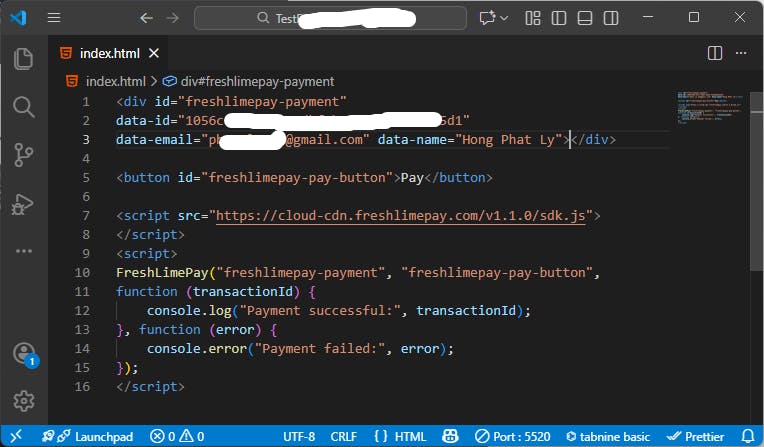Open the hamburger application menu
764x447 pixels.
point(54,18)
